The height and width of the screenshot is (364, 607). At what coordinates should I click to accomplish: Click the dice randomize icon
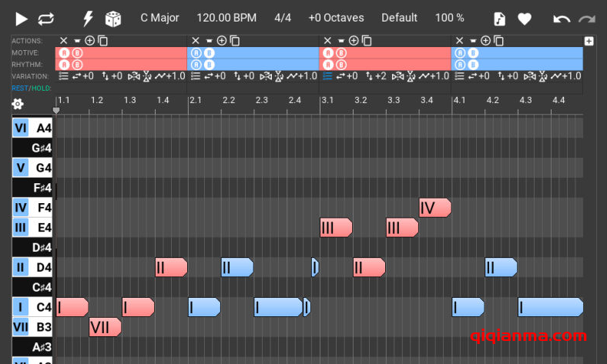(113, 18)
